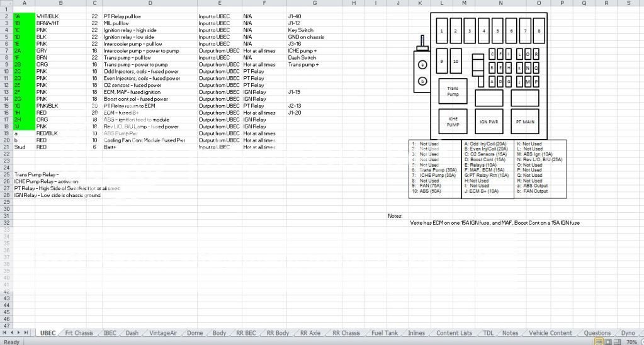Jump to last sheet with navigation arrow
The height and width of the screenshot is (345, 644).
pyautogui.click(x=27, y=332)
